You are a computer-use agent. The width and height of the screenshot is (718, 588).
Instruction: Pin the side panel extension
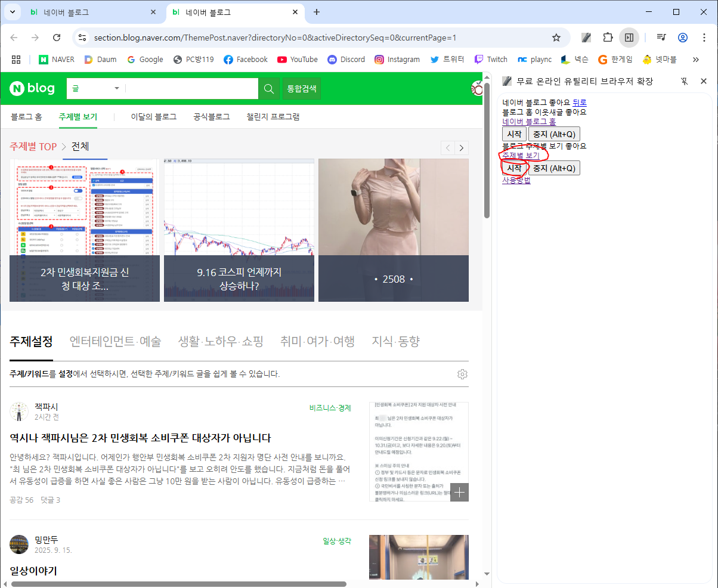pos(684,81)
